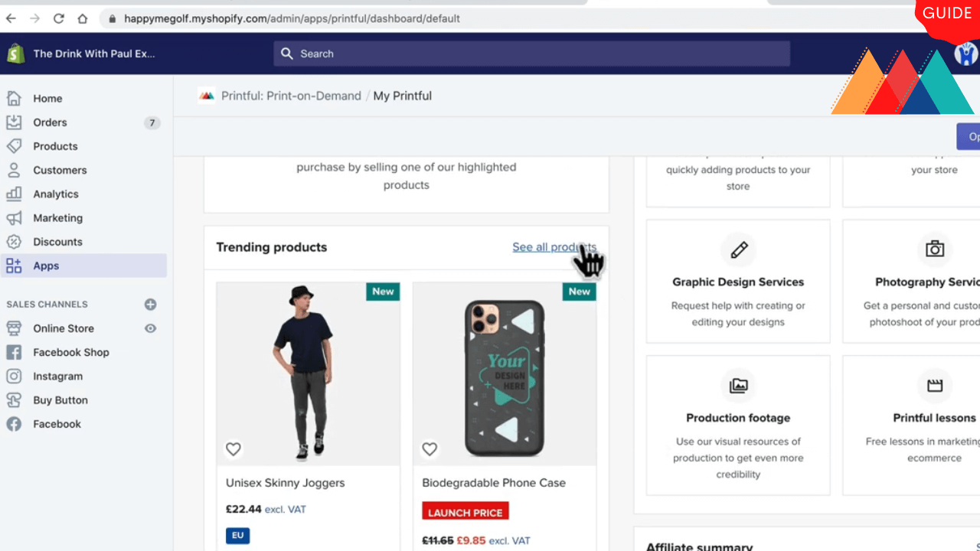980x551 pixels.
Task: Click Biodegradable Phone Case title
Action: (494, 483)
